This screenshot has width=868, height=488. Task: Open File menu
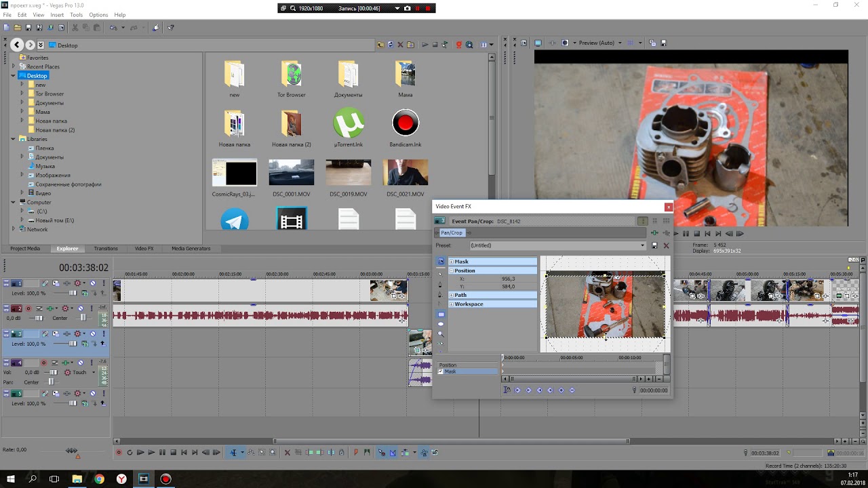[7, 15]
